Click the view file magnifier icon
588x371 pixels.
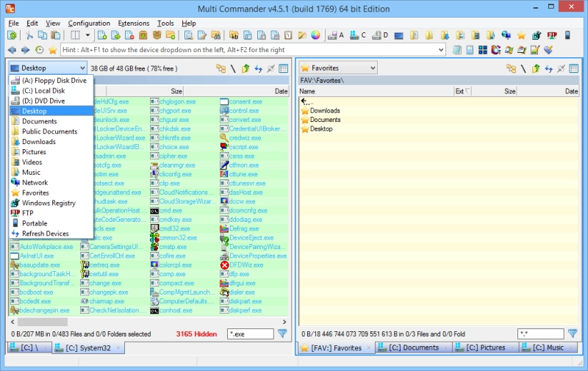click(189, 35)
